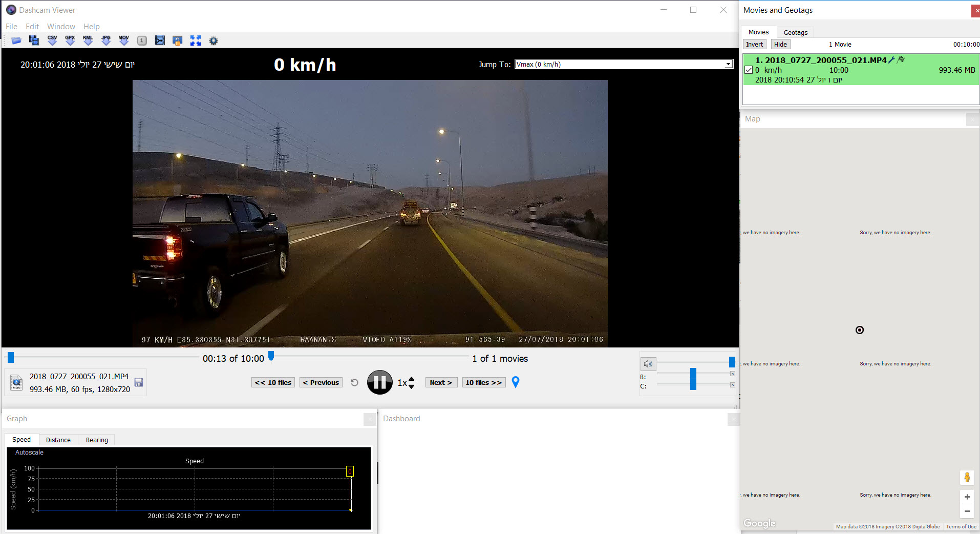The height and width of the screenshot is (534, 980).
Task: Click the brightness B slider handle
Action: [x=693, y=374]
